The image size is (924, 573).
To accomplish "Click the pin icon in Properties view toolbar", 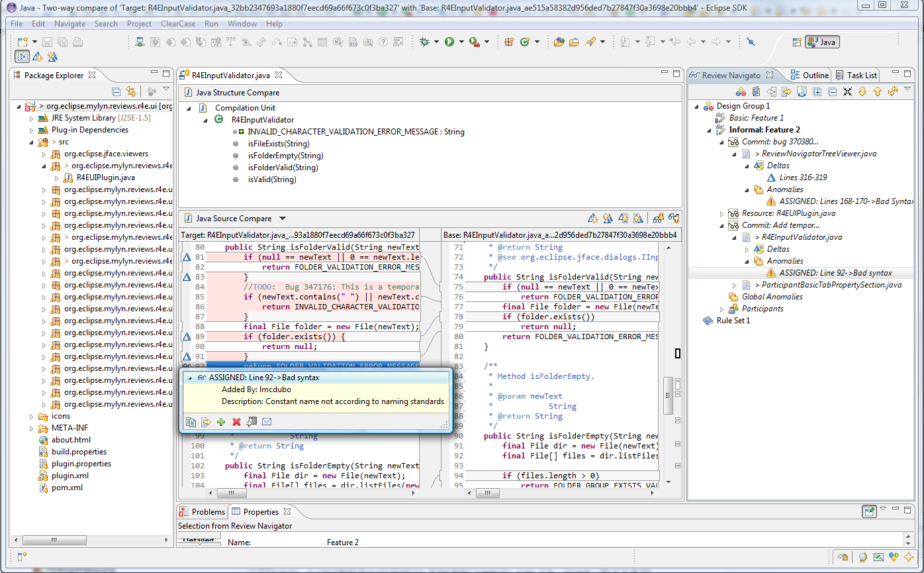I will coord(870,511).
